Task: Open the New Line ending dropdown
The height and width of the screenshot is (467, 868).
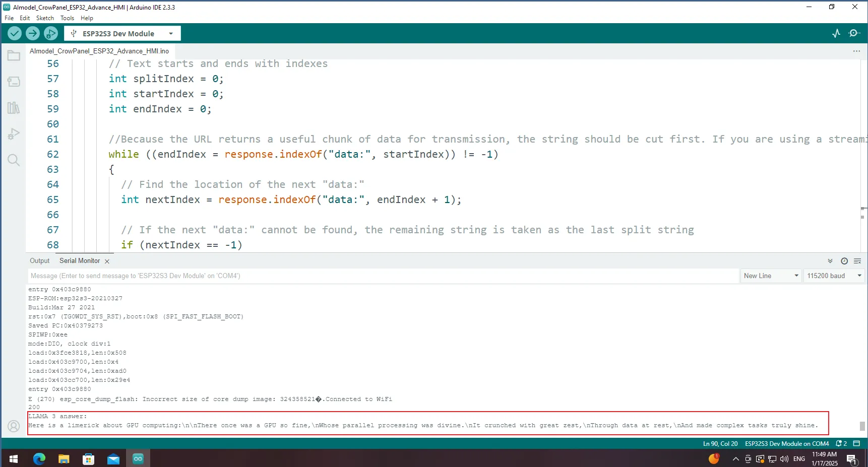Action: tap(770, 276)
